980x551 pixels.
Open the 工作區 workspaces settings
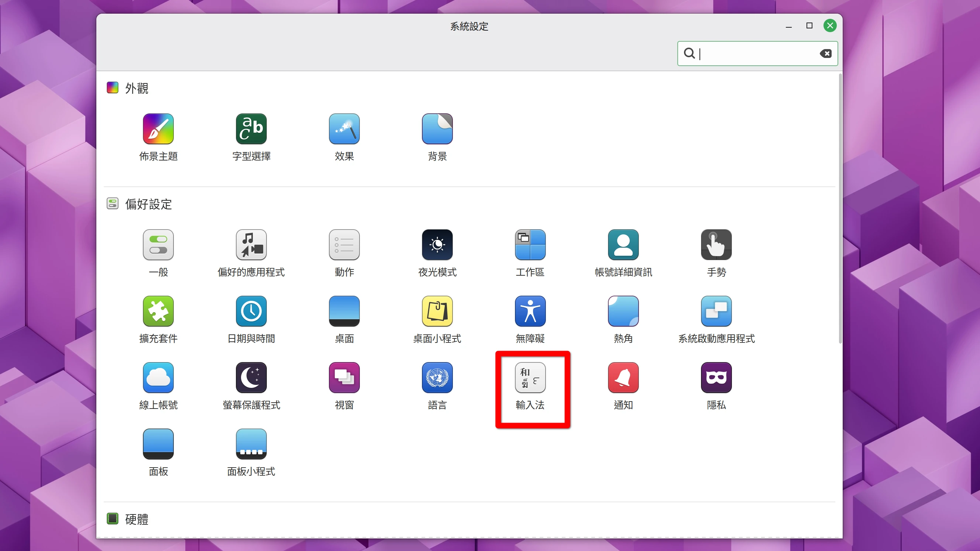click(530, 253)
